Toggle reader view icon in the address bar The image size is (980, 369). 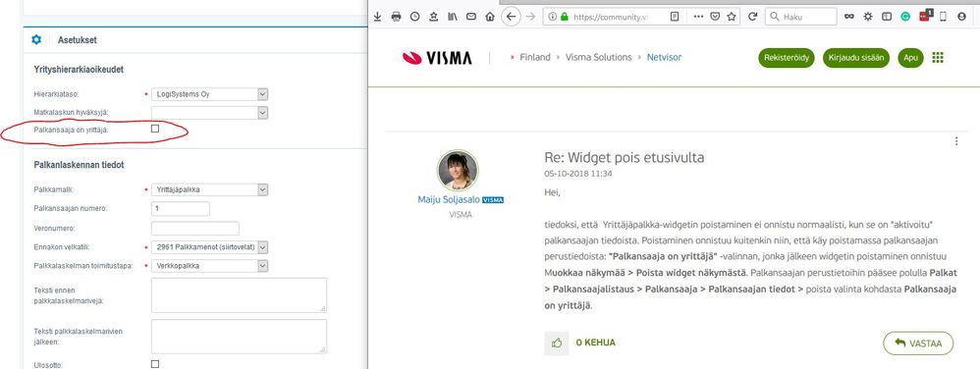pos(675,17)
